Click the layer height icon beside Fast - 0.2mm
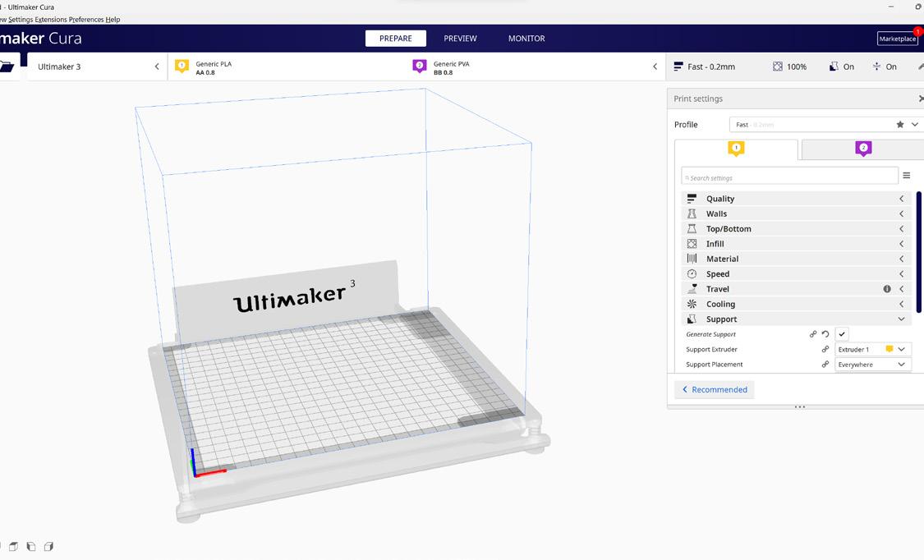Viewport: 924px width, 560px height. [678, 67]
